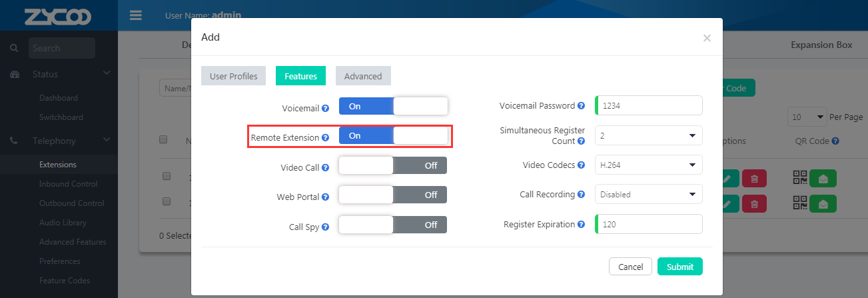868x298 pixels.
Task: Check the first extension row checkbox
Action: 167,176
